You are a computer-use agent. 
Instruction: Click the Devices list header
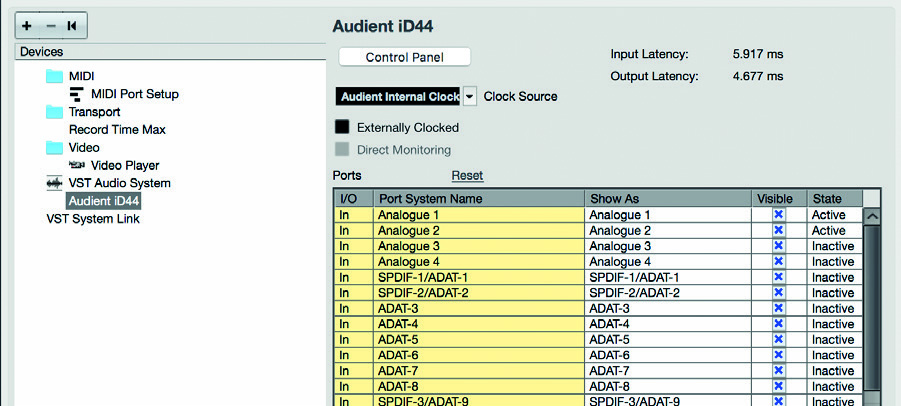pos(170,52)
